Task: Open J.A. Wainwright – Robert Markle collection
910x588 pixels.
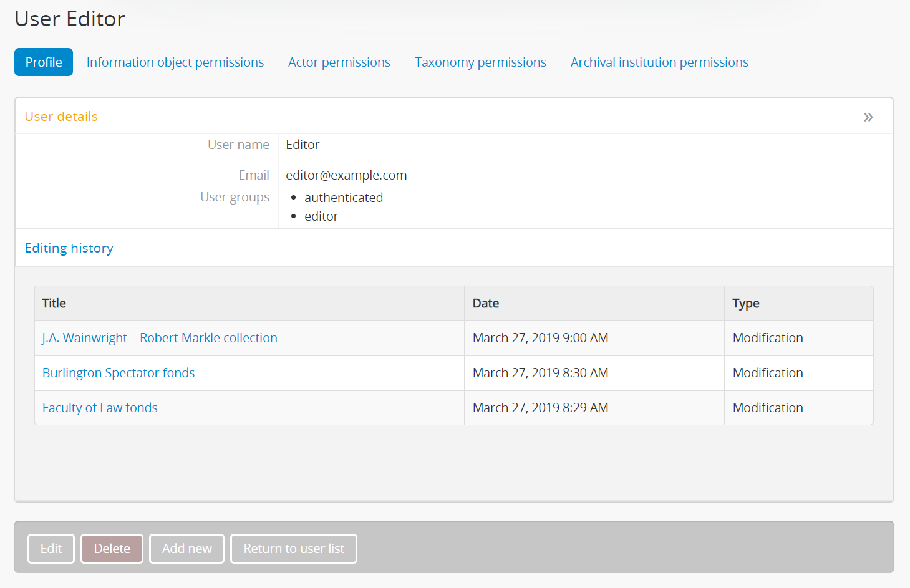Action: pyautogui.click(x=160, y=338)
